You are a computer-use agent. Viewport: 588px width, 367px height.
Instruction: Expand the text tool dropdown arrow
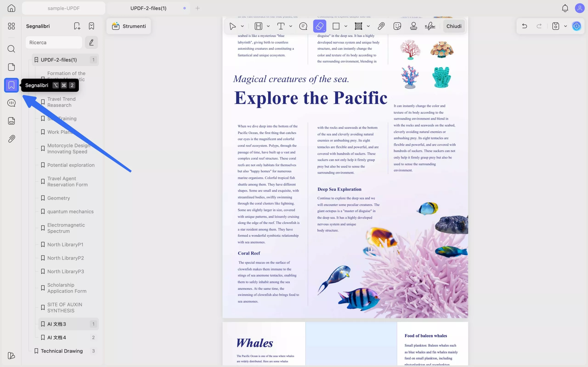291,26
